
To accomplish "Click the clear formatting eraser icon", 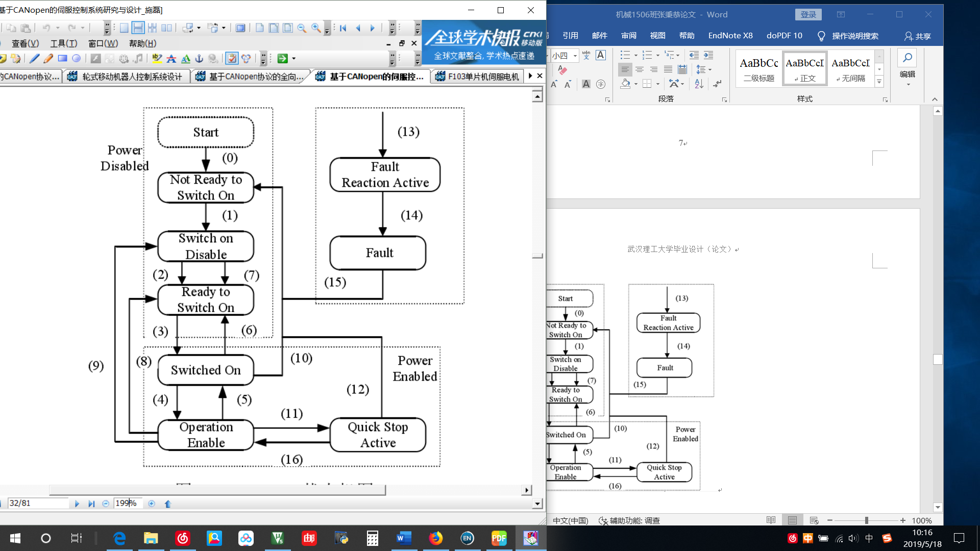I will coord(562,69).
